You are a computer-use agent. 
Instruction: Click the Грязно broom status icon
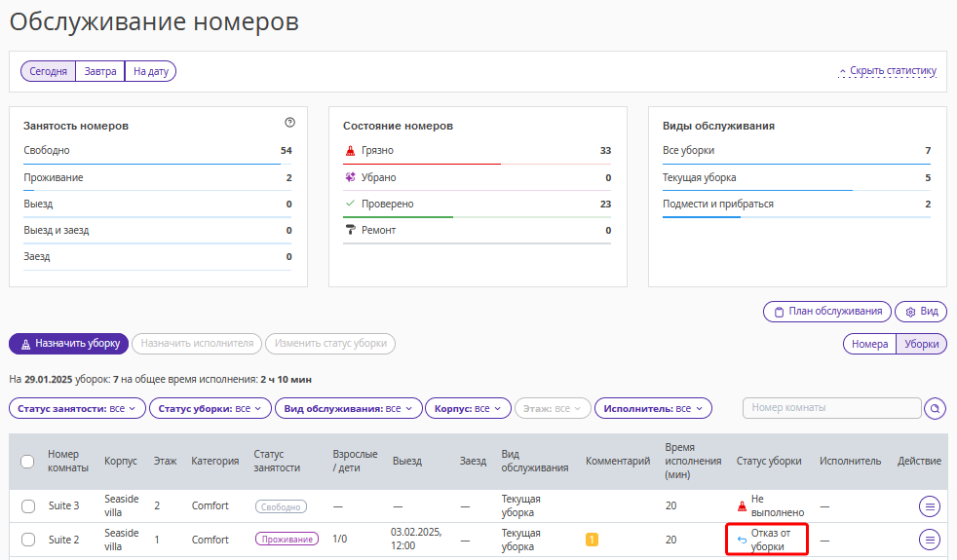point(350,151)
